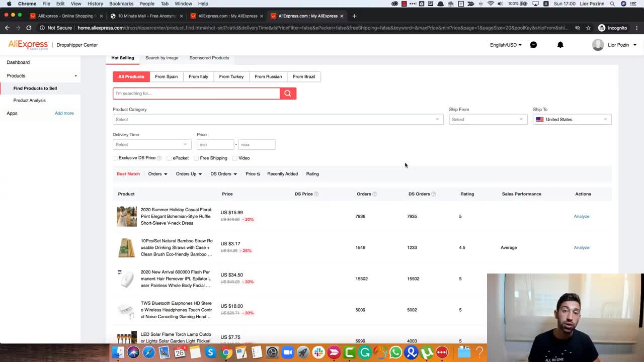Screen dimensions: 644x362
Task: Open the chat message bubble icon
Action: (533, 45)
